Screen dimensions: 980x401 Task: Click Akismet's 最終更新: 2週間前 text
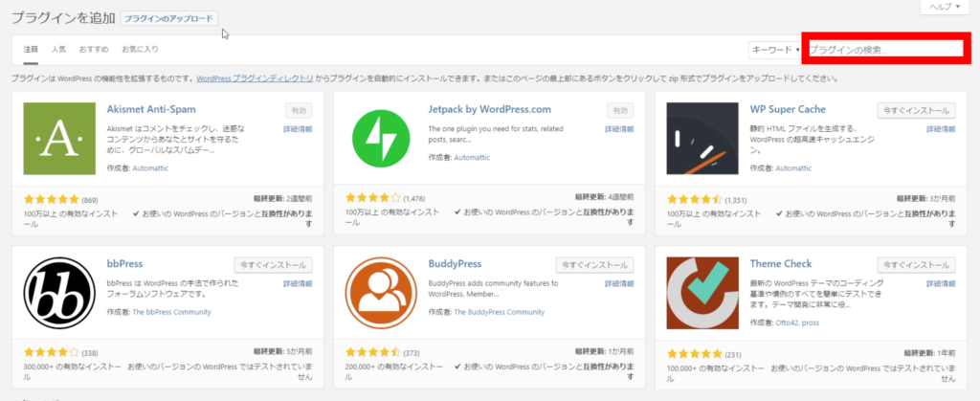point(283,199)
